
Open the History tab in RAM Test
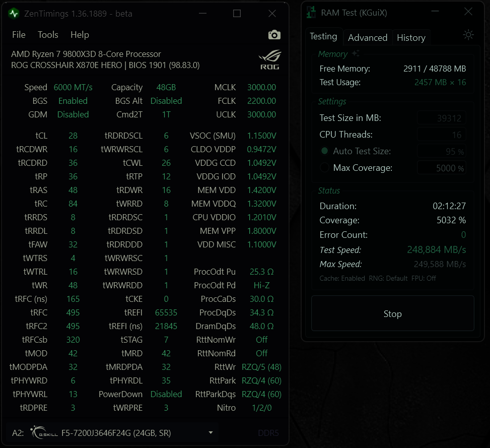[x=411, y=38]
